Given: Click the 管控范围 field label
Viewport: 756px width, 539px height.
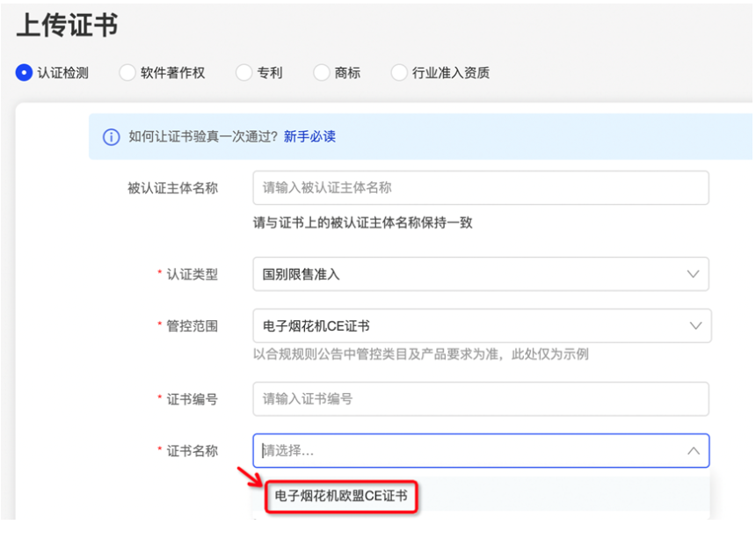Looking at the screenshot, I should pyautogui.click(x=193, y=326).
